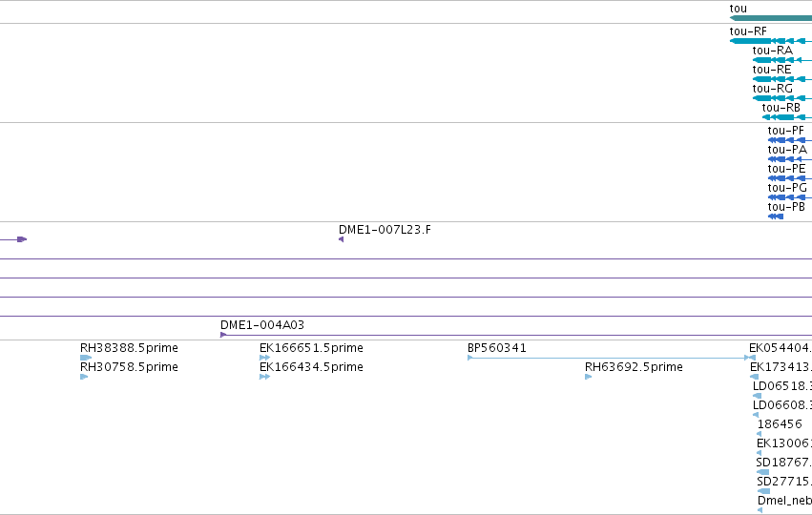
Task: Click the SD18767 EST glyph
Action: (762, 472)
